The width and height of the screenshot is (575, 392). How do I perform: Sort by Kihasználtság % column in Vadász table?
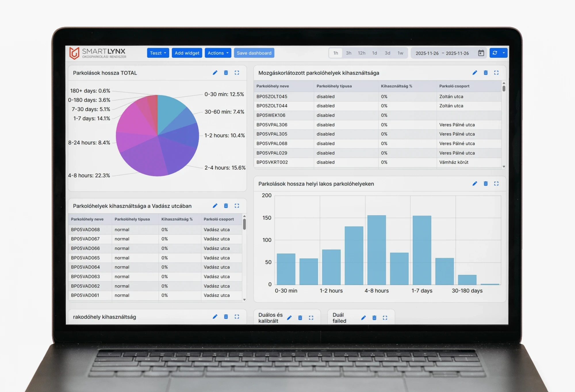(x=177, y=219)
